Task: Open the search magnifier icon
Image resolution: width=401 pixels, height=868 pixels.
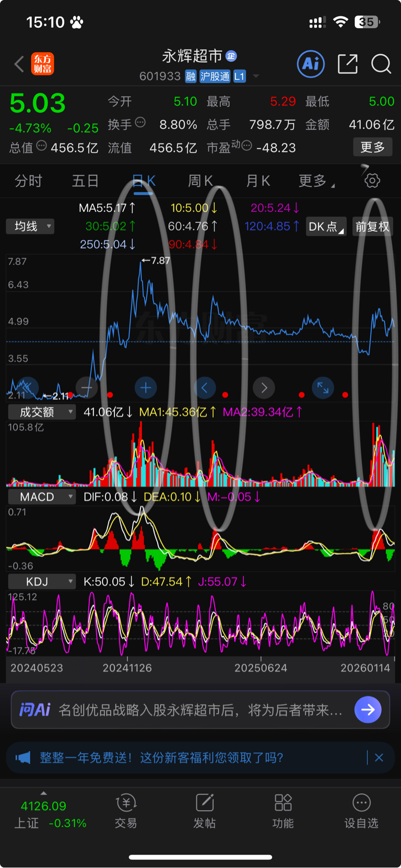Action: point(381,64)
